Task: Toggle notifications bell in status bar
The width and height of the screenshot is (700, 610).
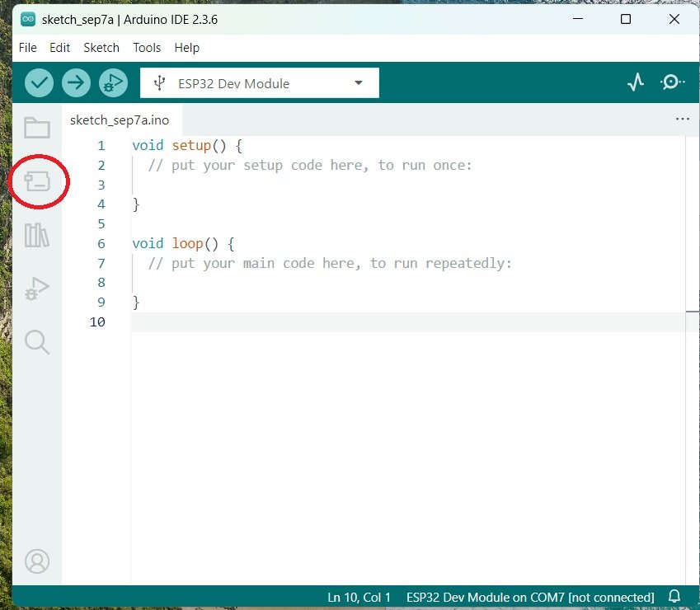Action: tap(674, 597)
